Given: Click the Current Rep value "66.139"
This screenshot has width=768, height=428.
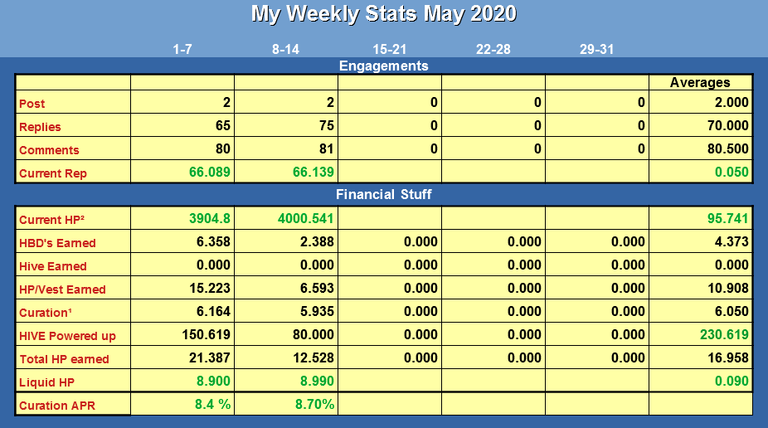Looking at the screenshot, I should 313,172.
